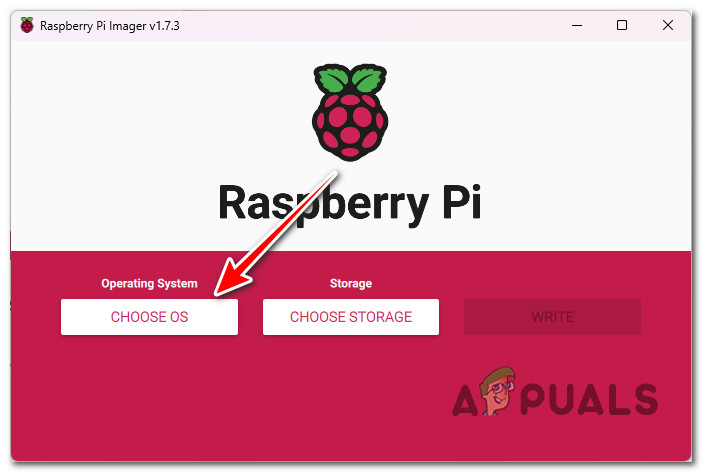This screenshot has height=473, width=703.
Task: Click the Storage label above the button
Action: 351,283
